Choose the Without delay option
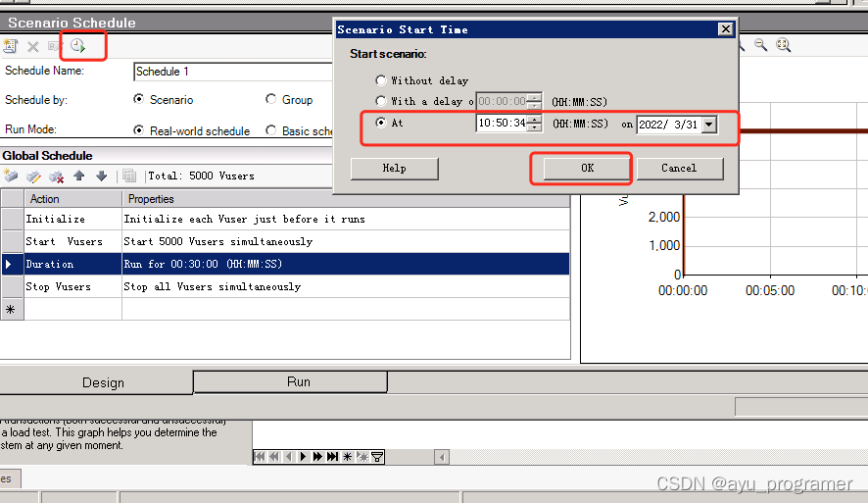Viewport: 868px width, 503px height. point(381,80)
